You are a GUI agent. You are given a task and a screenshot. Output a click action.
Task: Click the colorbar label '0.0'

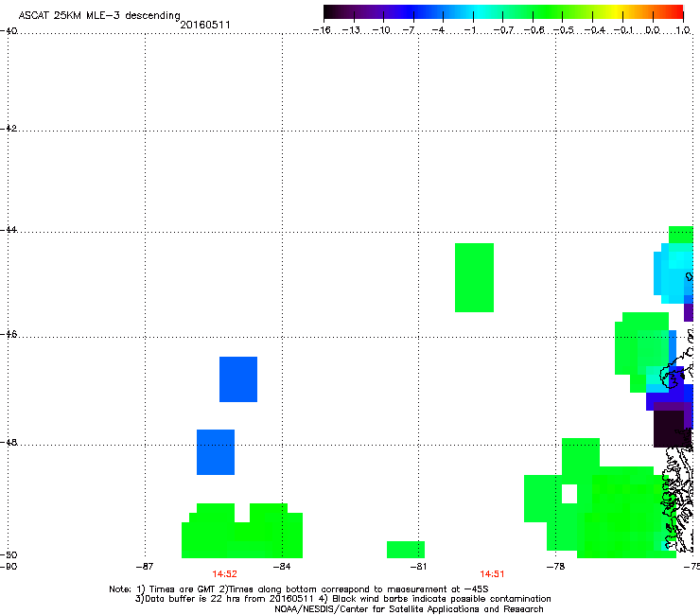(653, 30)
